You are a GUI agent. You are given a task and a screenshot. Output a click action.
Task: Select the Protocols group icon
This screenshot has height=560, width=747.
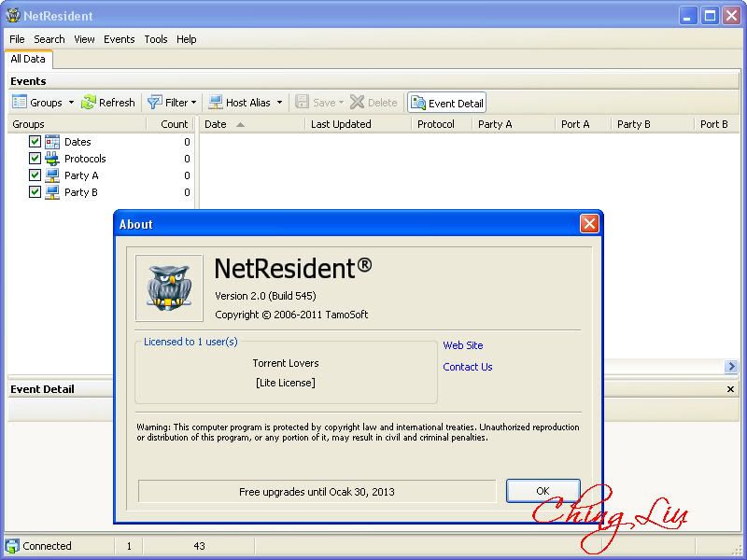coord(52,159)
